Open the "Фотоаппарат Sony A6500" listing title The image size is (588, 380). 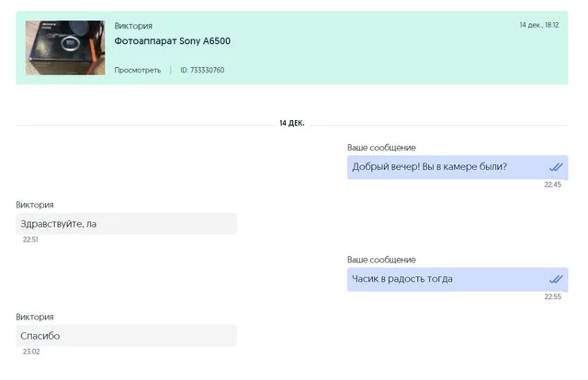click(172, 41)
